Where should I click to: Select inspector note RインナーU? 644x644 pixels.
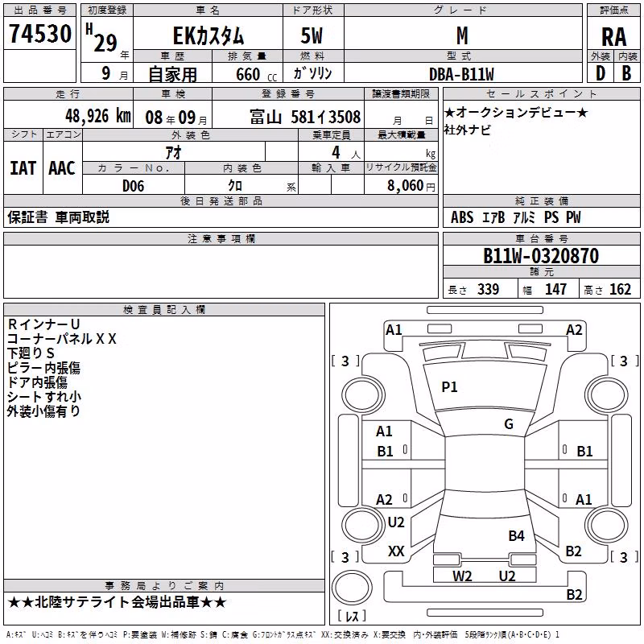pyautogui.click(x=43, y=324)
